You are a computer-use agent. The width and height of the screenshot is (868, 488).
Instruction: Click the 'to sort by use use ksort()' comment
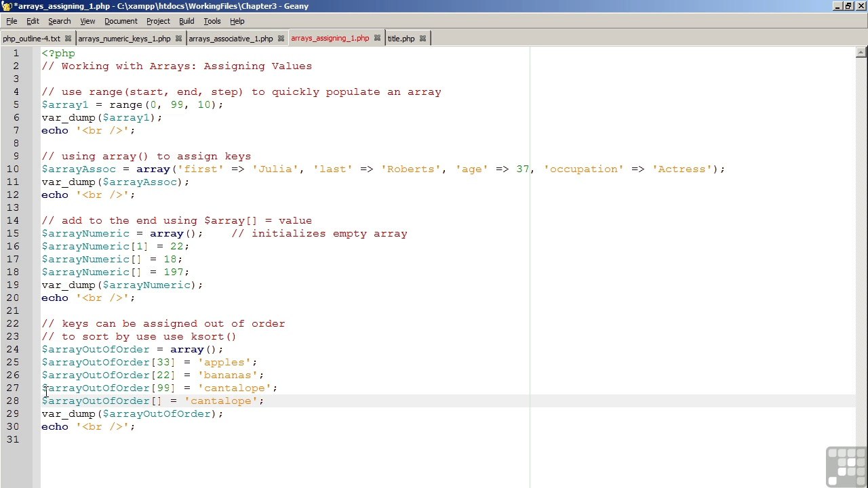(x=139, y=336)
